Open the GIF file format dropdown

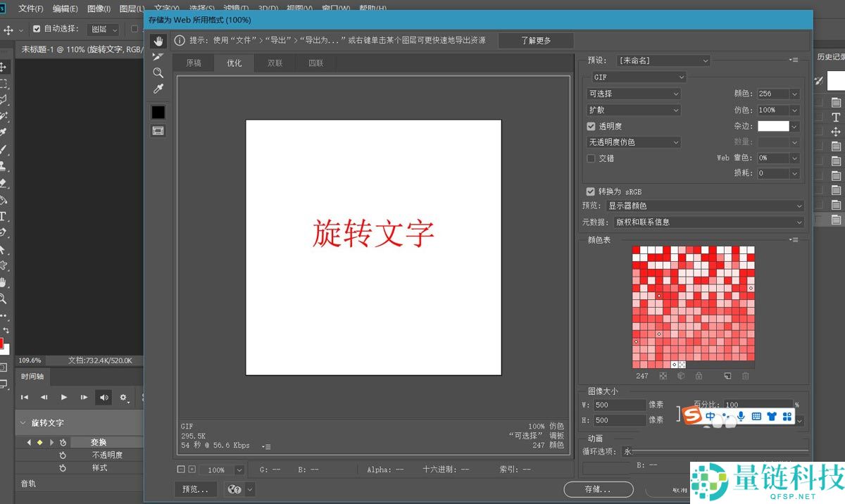coord(637,77)
